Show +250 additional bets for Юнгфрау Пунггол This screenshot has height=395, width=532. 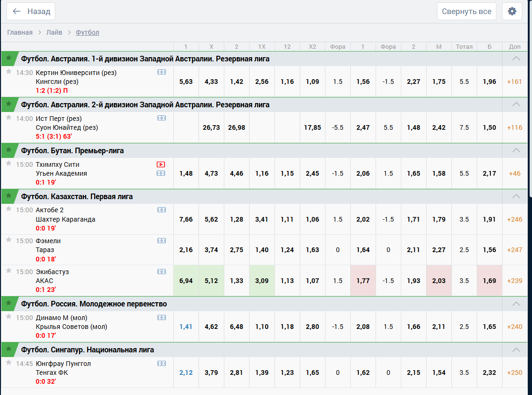tap(514, 373)
